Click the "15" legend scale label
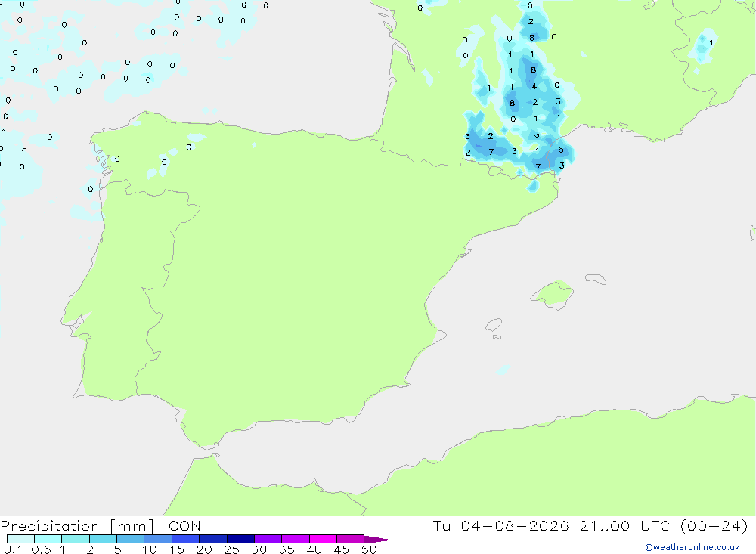Image resolution: width=756 pixels, height=554 pixels. (x=177, y=549)
